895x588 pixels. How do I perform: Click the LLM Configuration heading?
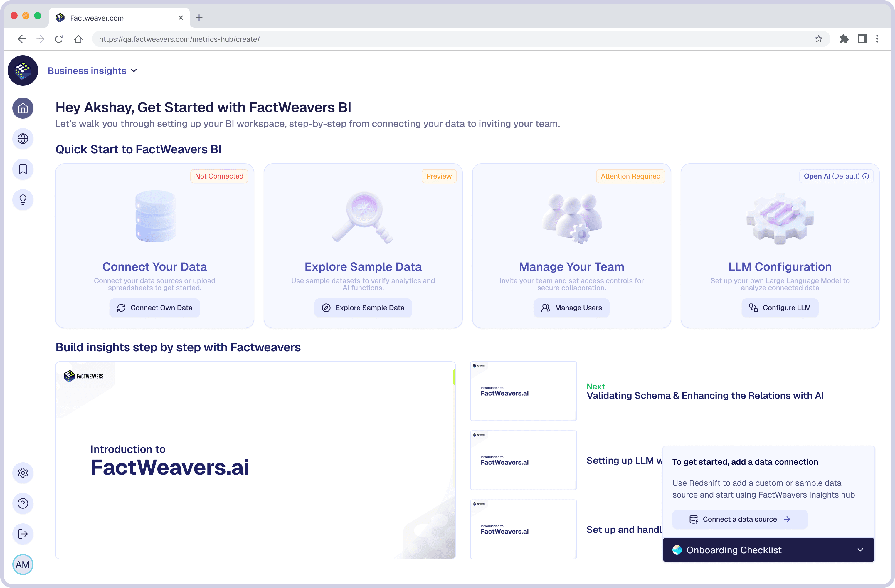tap(780, 267)
